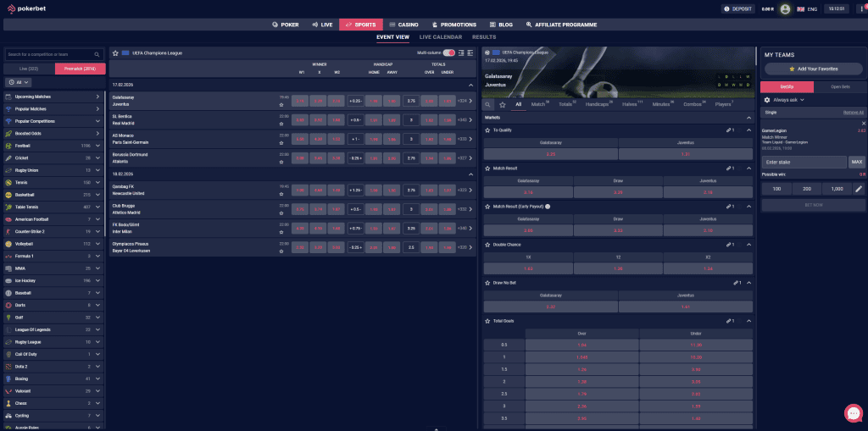Click the Enter stake field
This screenshot has height=431, width=868.
tap(804, 162)
